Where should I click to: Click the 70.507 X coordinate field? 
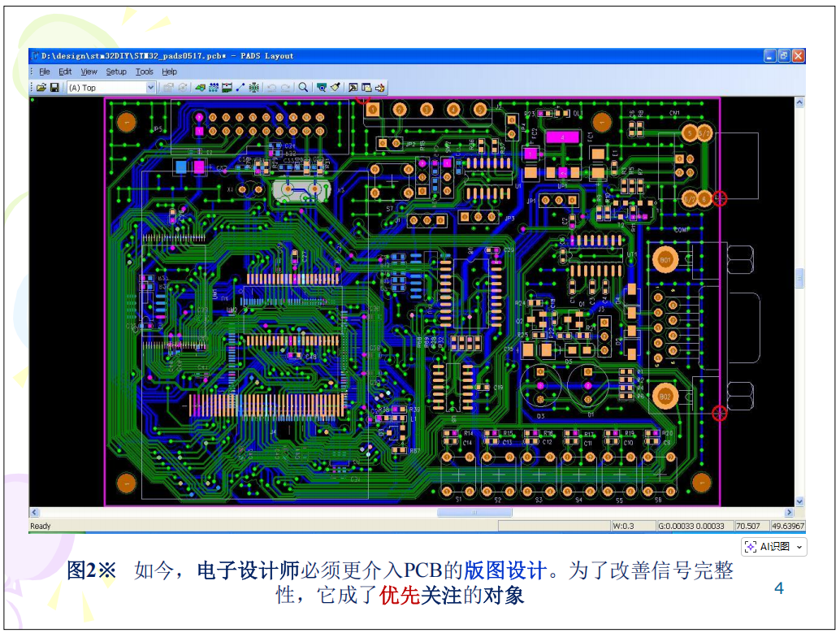pyautogui.click(x=751, y=526)
